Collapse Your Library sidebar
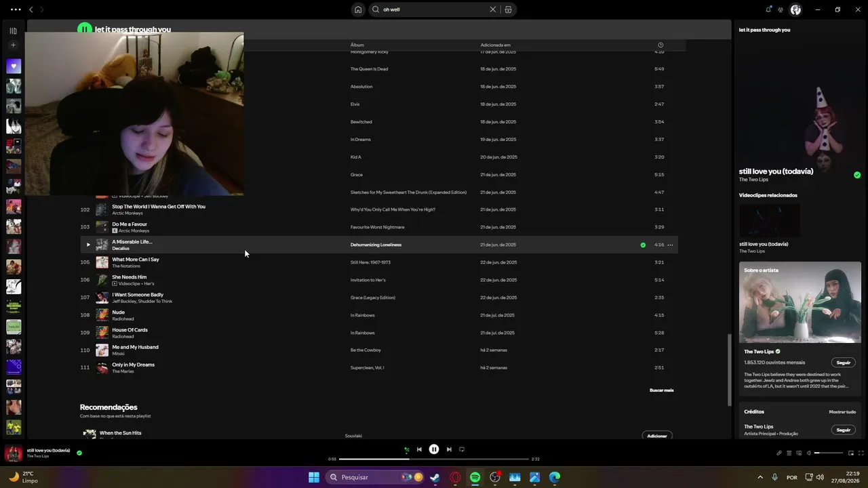Screen dimensions: 868x488 tap(13, 30)
